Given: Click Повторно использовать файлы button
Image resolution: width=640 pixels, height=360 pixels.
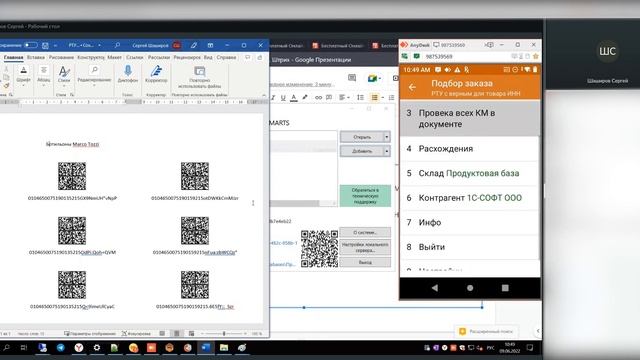Looking at the screenshot, I should 200,78.
